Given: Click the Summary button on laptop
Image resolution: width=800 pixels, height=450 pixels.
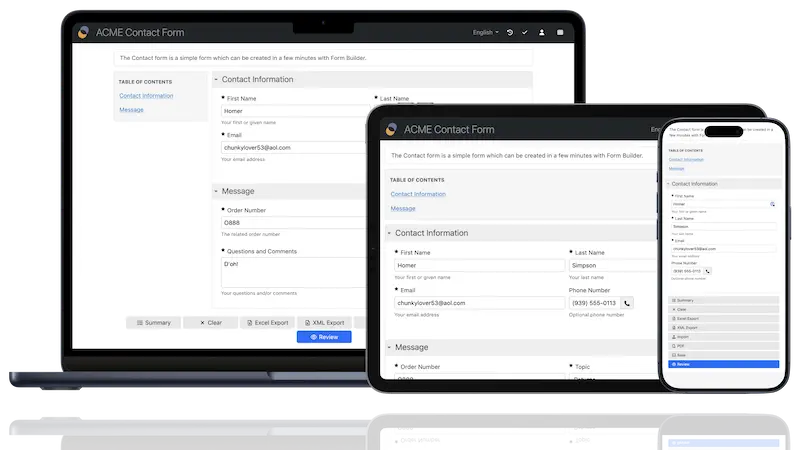Looking at the screenshot, I should (x=154, y=323).
